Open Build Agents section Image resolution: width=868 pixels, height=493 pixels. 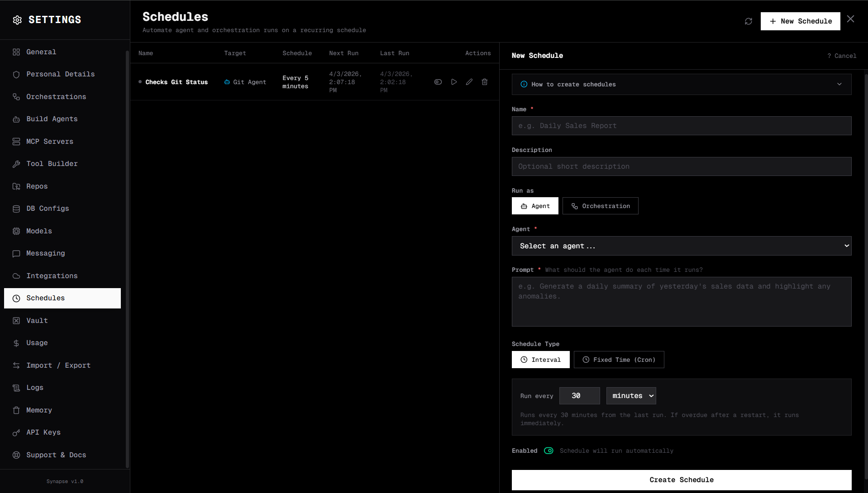tap(62, 119)
